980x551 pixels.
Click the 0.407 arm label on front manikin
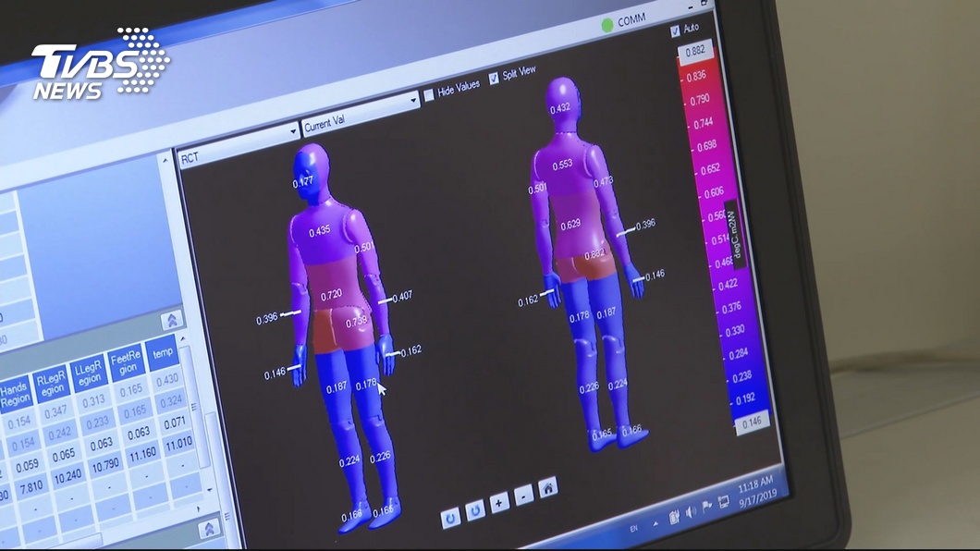point(402,296)
